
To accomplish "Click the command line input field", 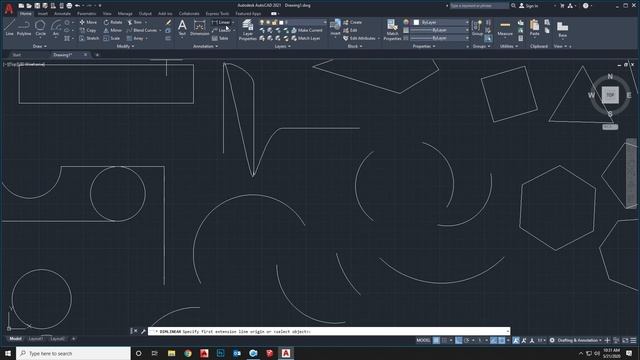I will [329, 331].
